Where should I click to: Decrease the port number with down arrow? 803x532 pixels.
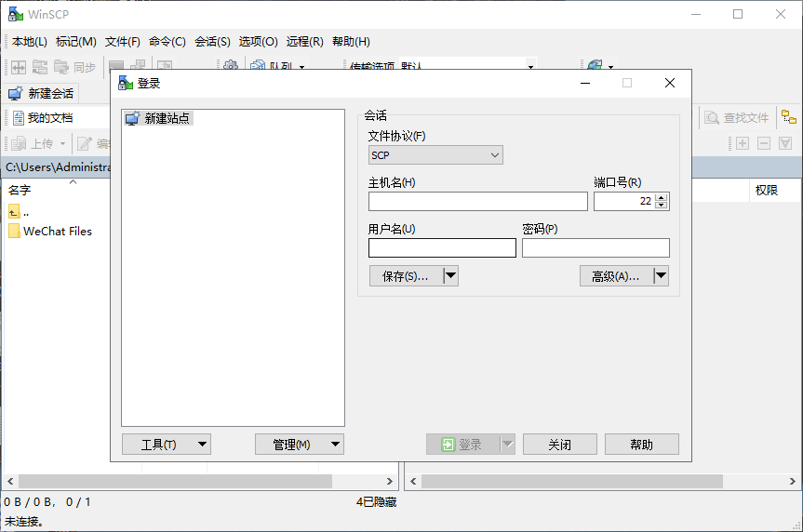(662, 206)
